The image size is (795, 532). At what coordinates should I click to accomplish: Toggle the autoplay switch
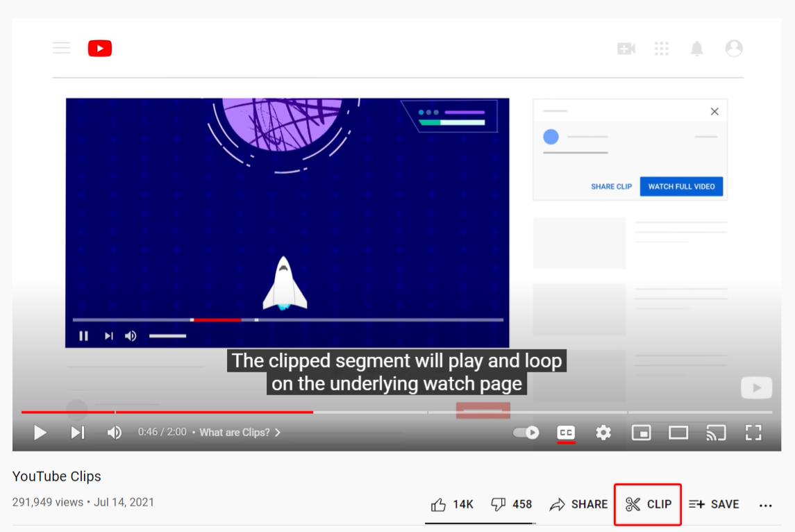coord(526,433)
